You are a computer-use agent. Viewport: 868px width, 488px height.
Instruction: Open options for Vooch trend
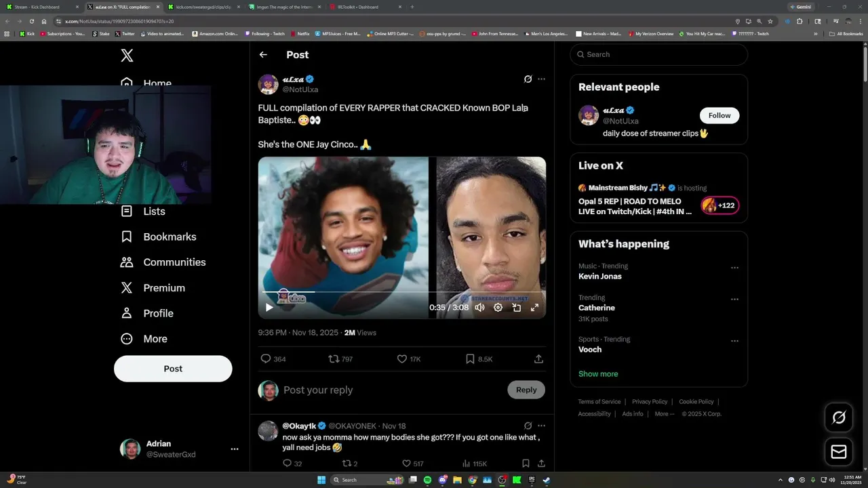tap(734, 341)
